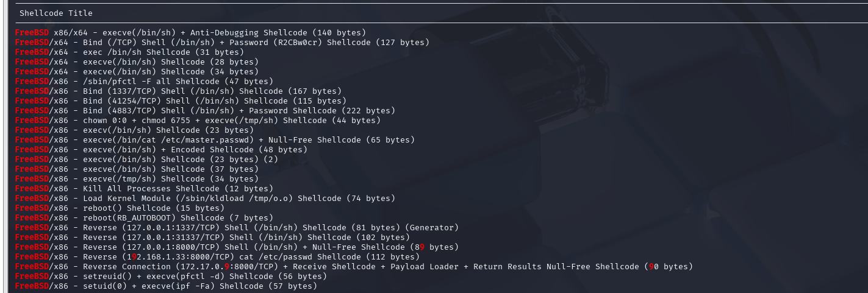Select Load Kernel Module (/sbin/kldload /tmp/o.o) line

(x=205, y=198)
